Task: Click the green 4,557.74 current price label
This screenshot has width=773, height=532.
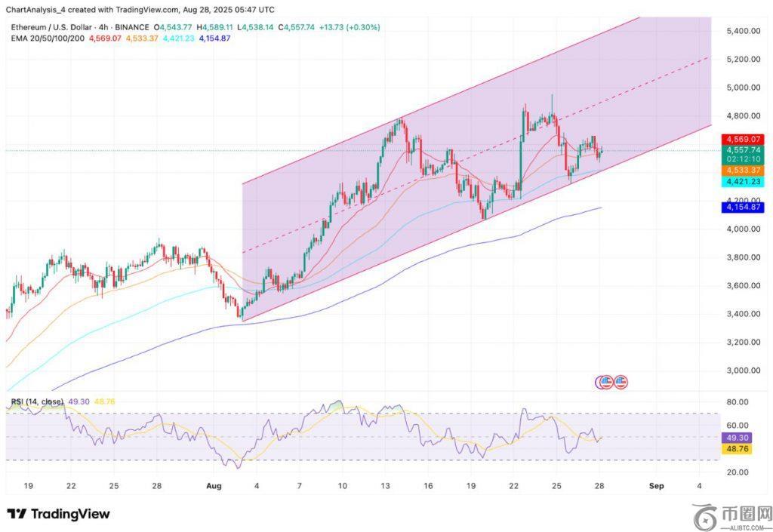Action: pos(743,150)
